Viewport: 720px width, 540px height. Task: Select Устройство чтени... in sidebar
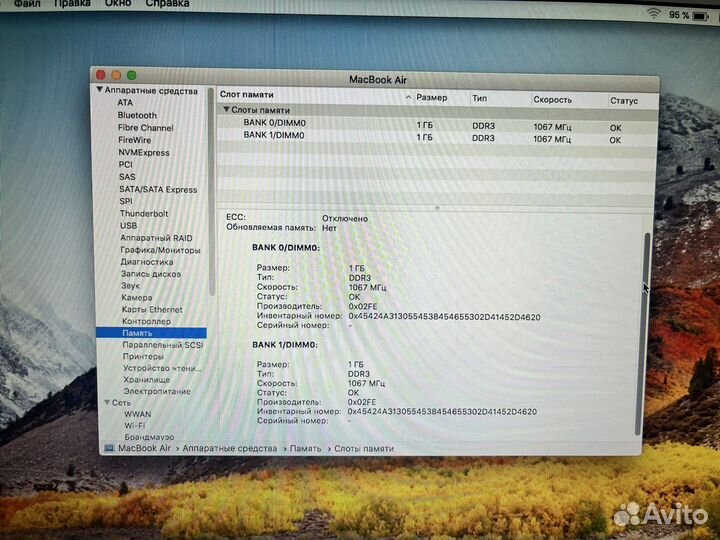pyautogui.click(x=162, y=368)
